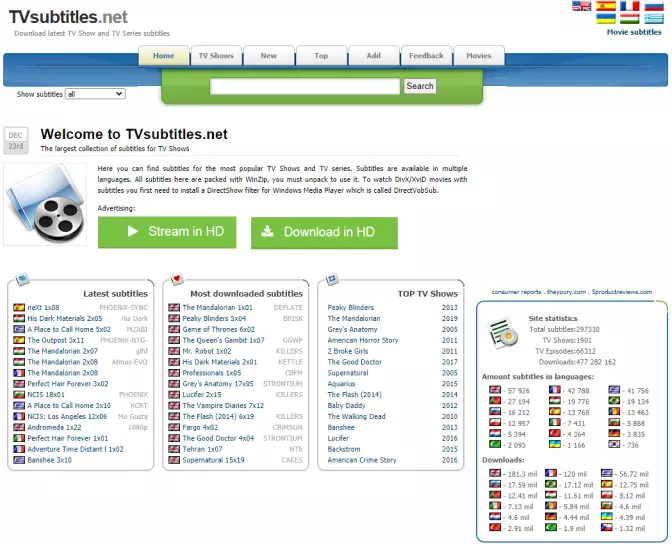Click the English flag next to 57 926
Screen dimensions: 672x544
tap(495, 390)
